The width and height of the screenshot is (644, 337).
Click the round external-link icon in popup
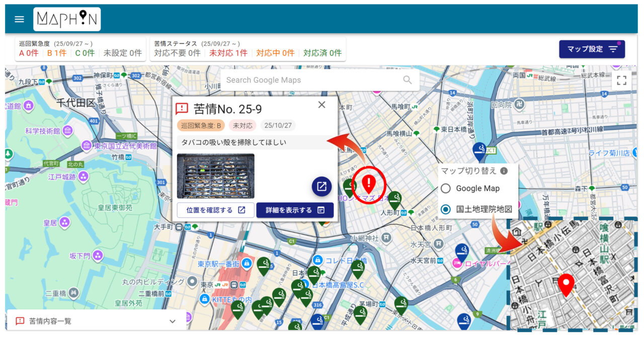(x=321, y=186)
